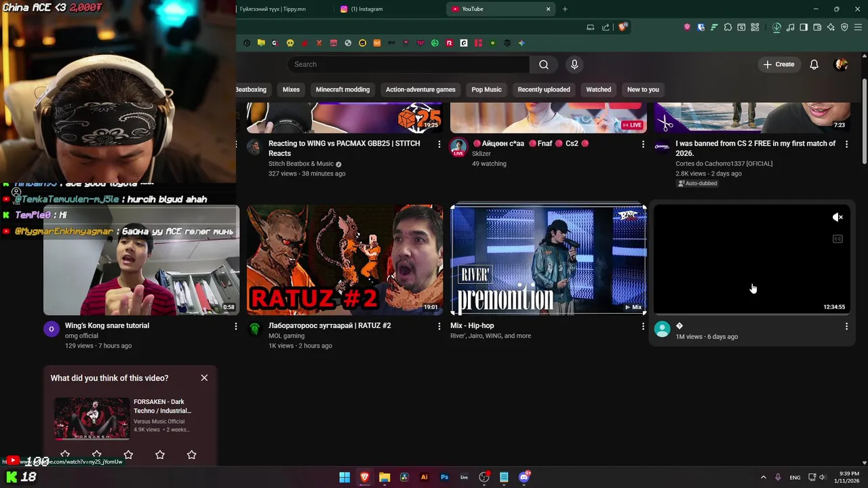This screenshot has width=868, height=488.
Task: Open the RATUZ #2 video thumbnail
Action: pyautogui.click(x=344, y=260)
